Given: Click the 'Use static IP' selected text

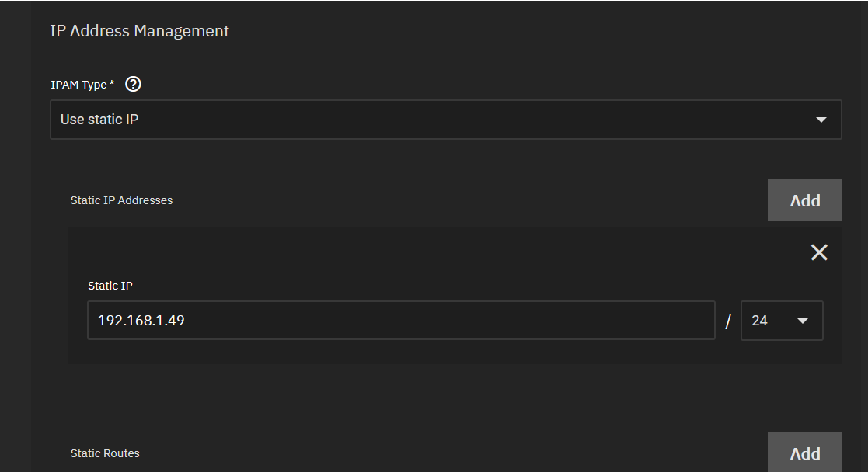Looking at the screenshot, I should click(x=99, y=120).
